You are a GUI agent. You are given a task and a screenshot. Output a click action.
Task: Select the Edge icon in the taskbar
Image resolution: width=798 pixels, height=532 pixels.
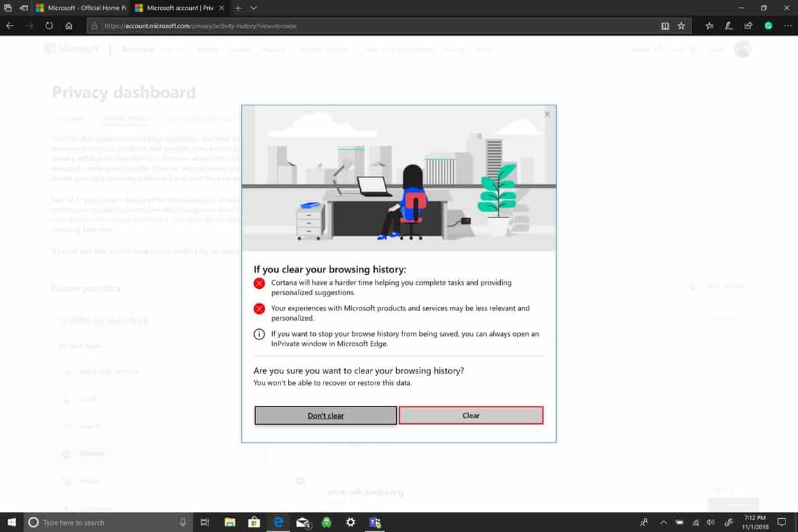coord(278,522)
